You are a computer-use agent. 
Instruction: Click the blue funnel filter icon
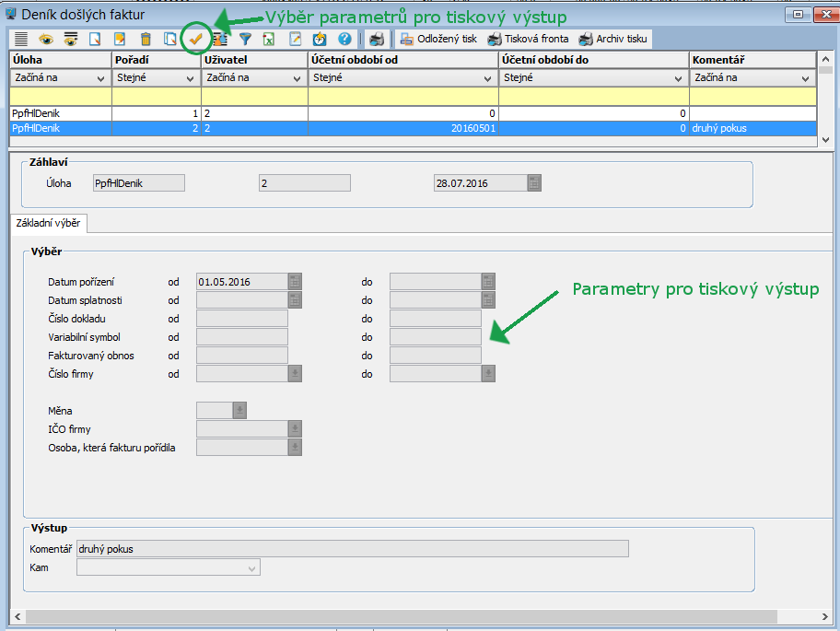pos(245,39)
